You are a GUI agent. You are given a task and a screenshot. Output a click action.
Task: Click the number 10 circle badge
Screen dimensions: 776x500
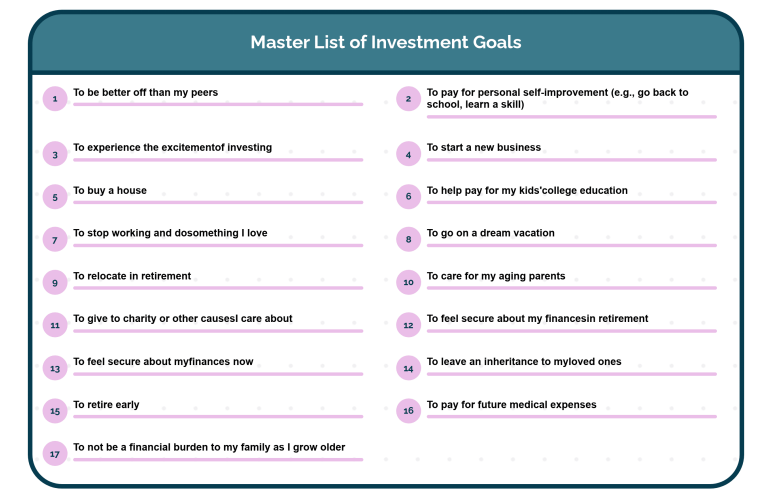pyautogui.click(x=408, y=282)
